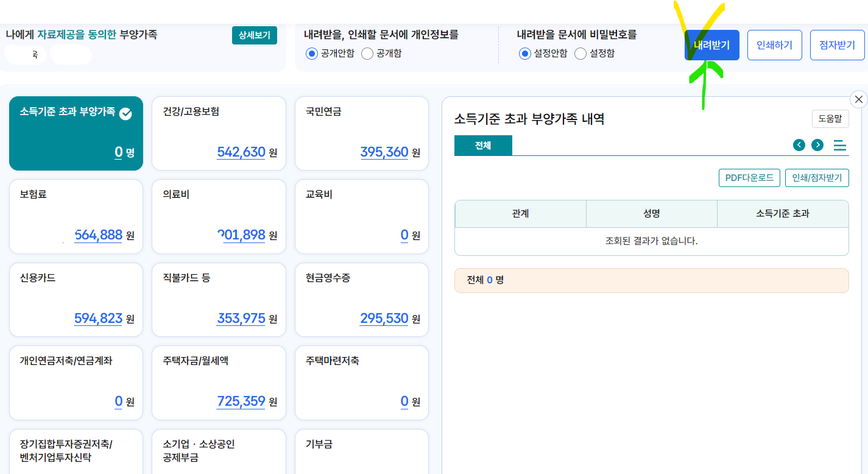This screenshot has height=474, width=868.
Task: Select 설정안함 for document password
Action: click(x=525, y=54)
